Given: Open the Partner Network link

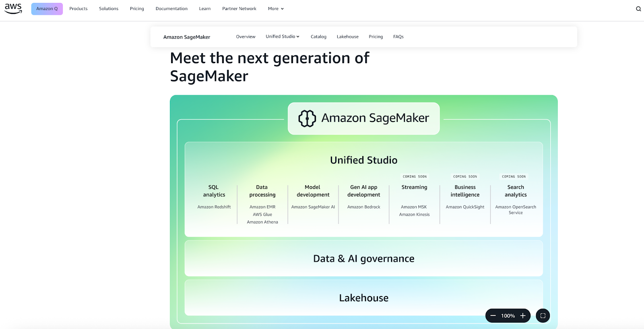Looking at the screenshot, I should [239, 9].
